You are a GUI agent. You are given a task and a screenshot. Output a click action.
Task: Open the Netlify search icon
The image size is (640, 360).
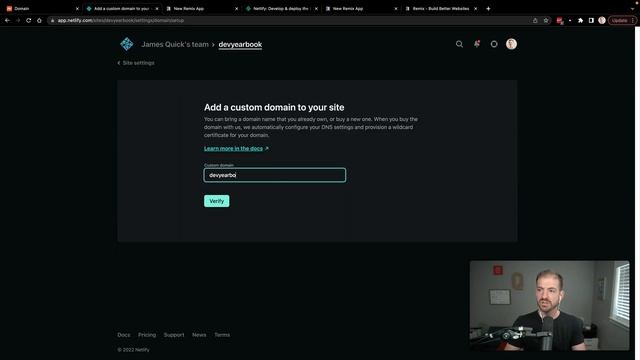(x=459, y=44)
